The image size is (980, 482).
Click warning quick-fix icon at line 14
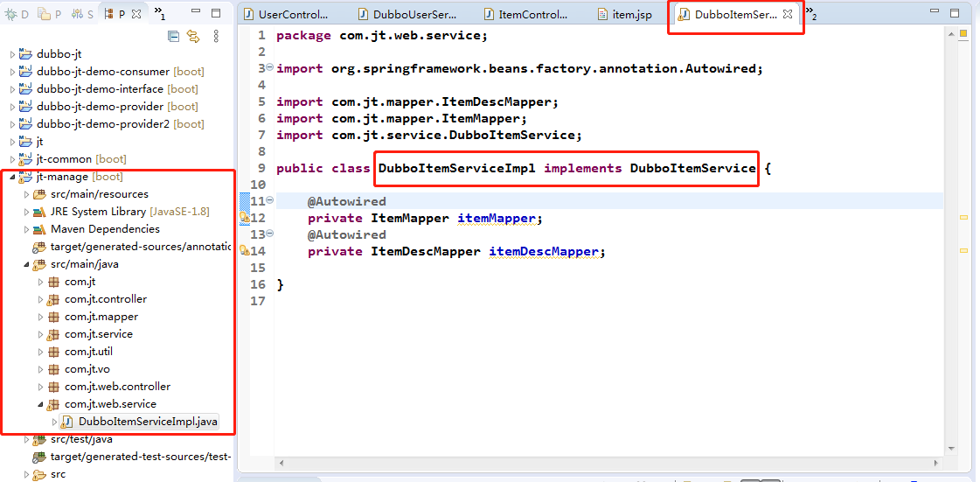(245, 250)
